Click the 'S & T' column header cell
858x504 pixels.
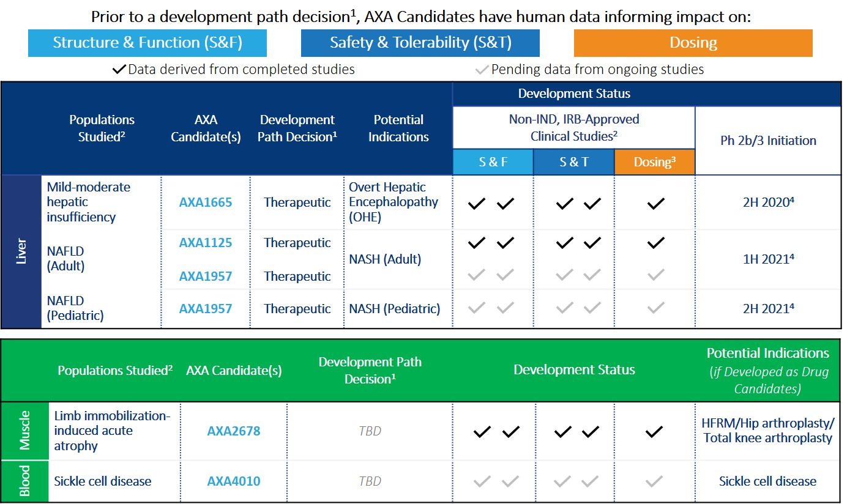click(x=574, y=162)
